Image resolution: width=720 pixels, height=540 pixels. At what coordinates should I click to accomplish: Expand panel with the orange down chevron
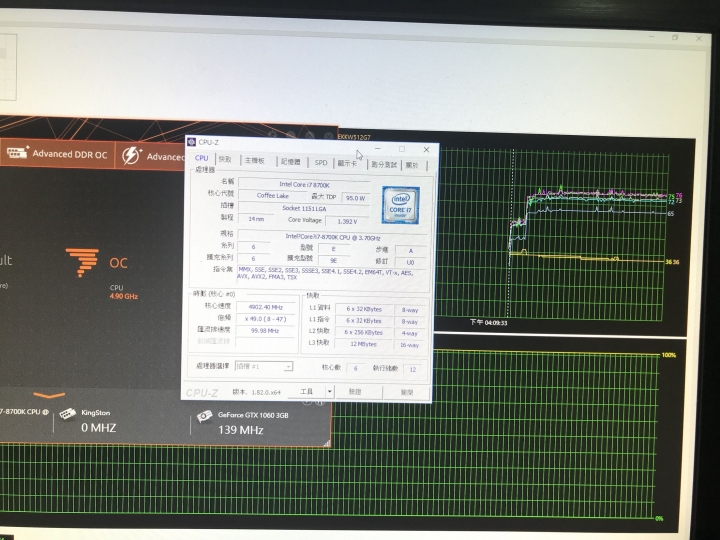tap(49, 395)
